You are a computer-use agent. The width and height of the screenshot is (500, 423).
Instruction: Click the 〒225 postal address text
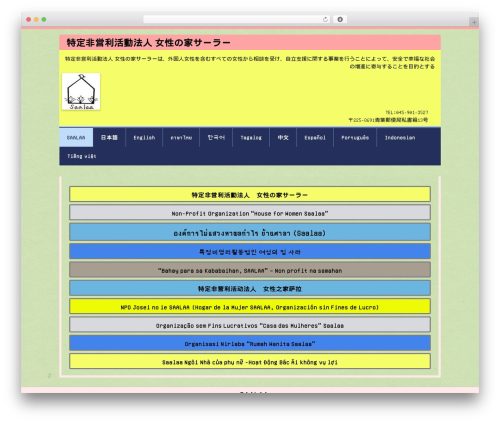(388, 120)
